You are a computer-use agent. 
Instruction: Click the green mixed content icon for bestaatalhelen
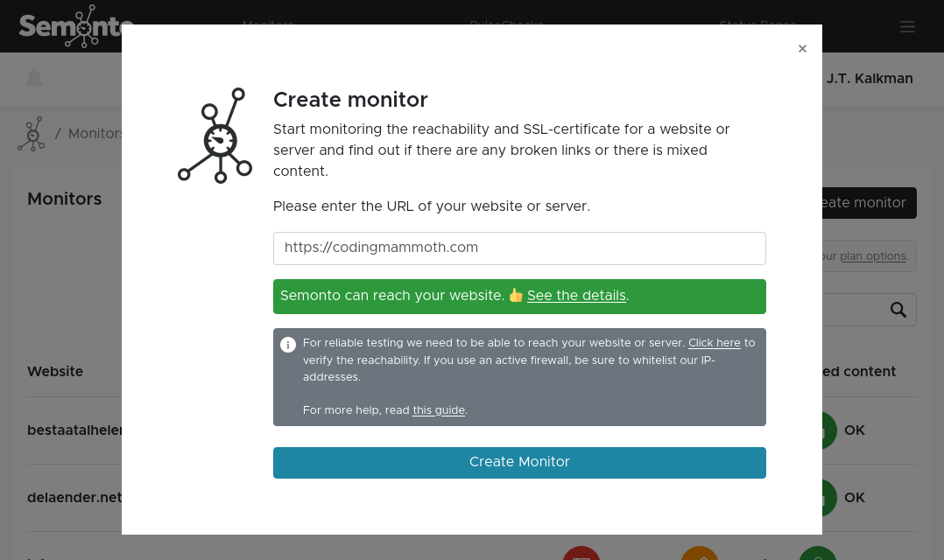(x=828, y=430)
